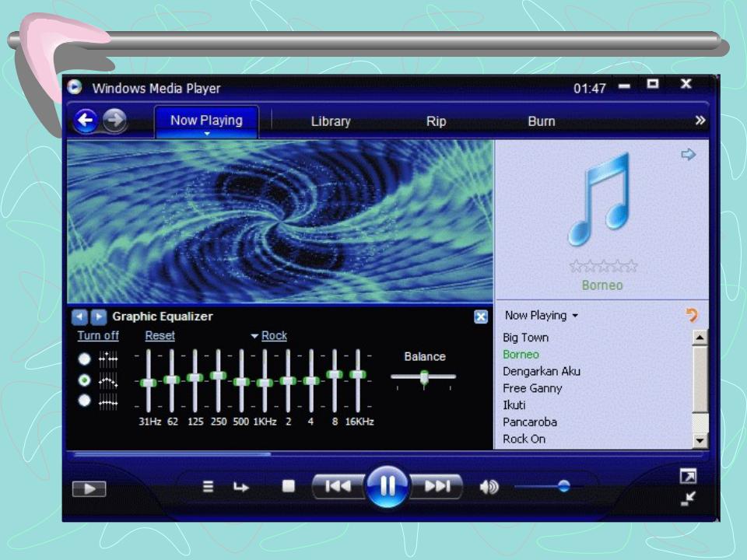Select Rock On in the playlist

(524, 439)
